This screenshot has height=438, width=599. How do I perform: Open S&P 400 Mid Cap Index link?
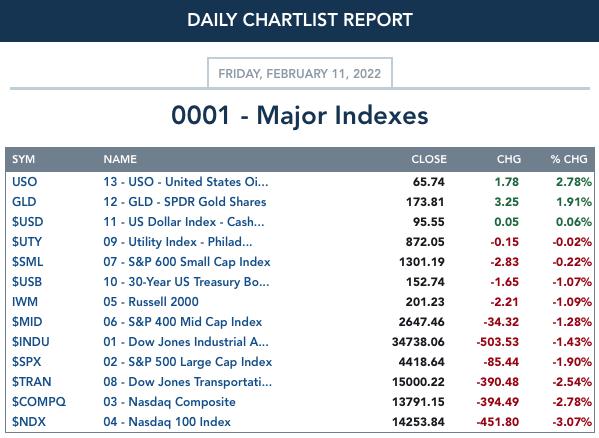click(183, 322)
